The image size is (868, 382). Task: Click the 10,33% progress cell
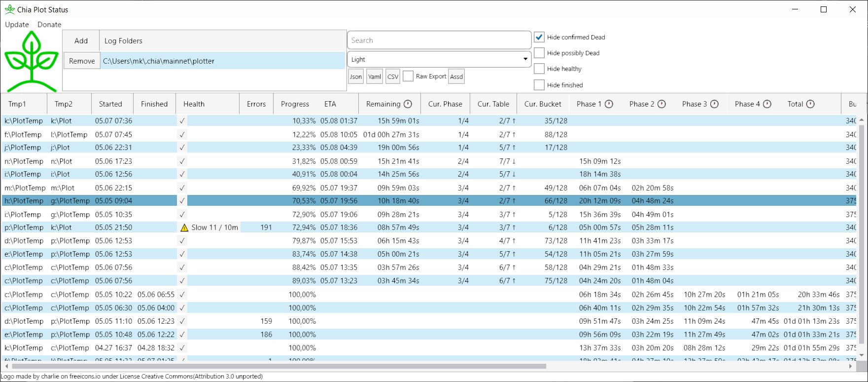click(x=304, y=121)
